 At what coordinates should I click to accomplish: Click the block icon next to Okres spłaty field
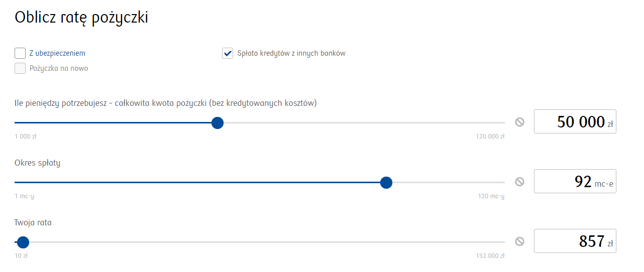click(x=519, y=182)
